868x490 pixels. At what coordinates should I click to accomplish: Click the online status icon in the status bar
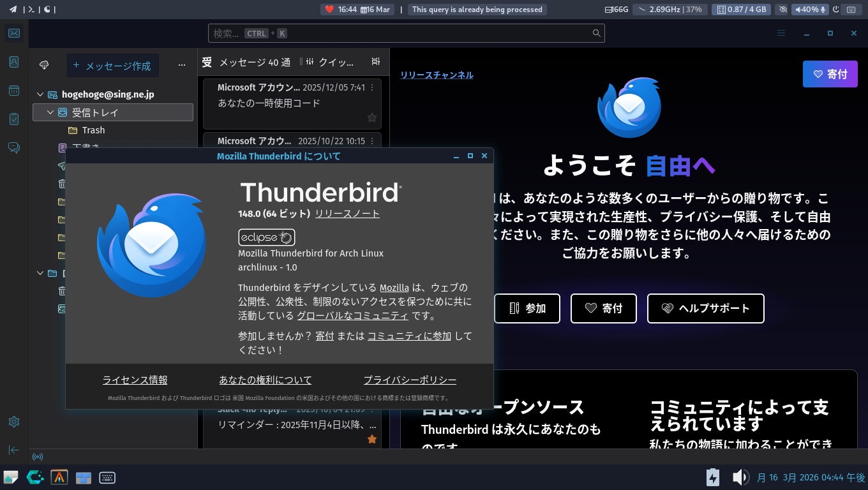(38, 457)
